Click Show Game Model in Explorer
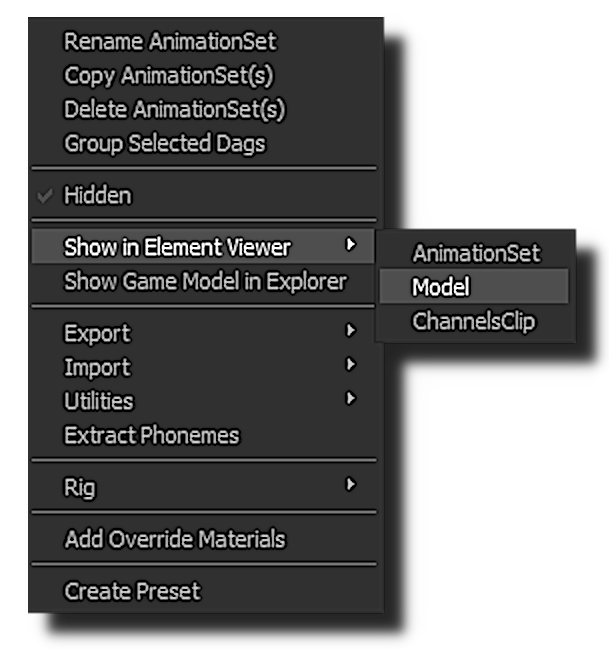The height and width of the screenshot is (649, 609). point(205,282)
